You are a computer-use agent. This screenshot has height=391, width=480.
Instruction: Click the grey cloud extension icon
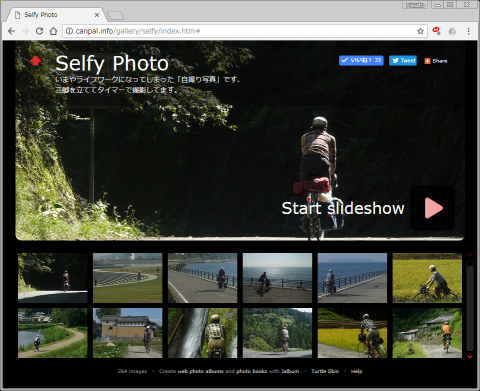pyautogui.click(x=452, y=31)
